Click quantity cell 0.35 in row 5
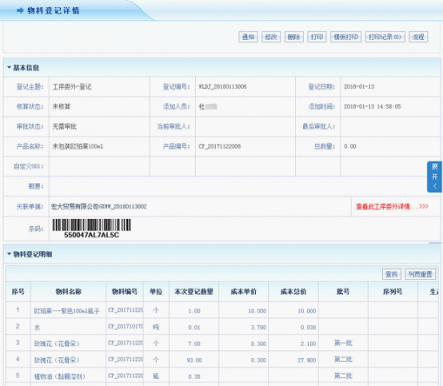Image resolution: width=443 pixels, height=386 pixels. click(194, 377)
